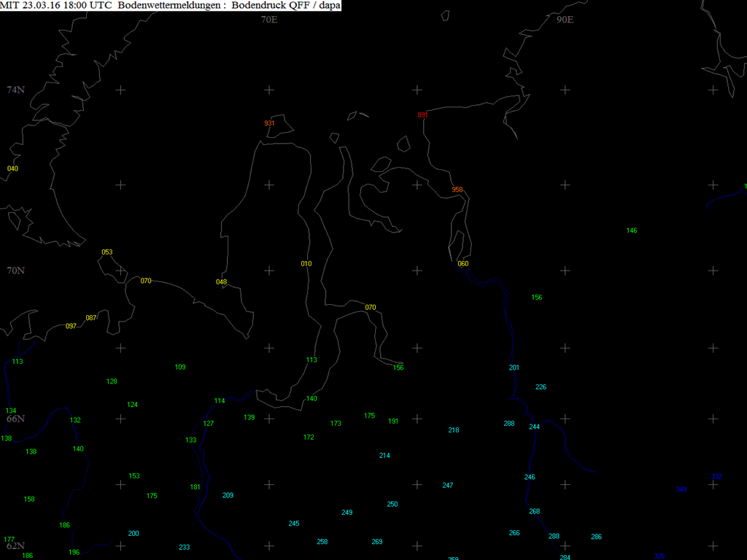
Task: Select the cyan 233 pressure reading
Action: pyautogui.click(x=184, y=548)
